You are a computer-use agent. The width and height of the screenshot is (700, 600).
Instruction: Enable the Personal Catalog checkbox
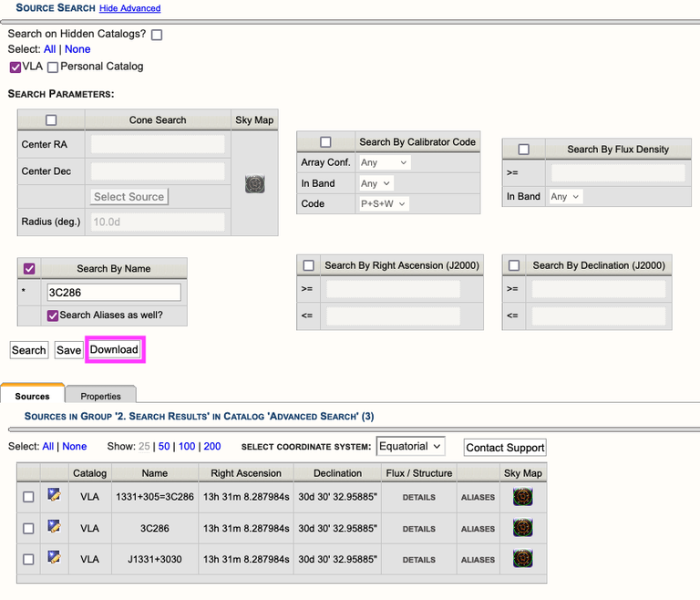tap(53, 67)
